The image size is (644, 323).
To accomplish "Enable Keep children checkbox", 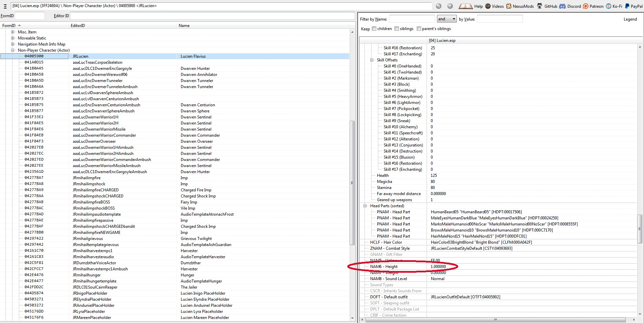I will tap(374, 29).
